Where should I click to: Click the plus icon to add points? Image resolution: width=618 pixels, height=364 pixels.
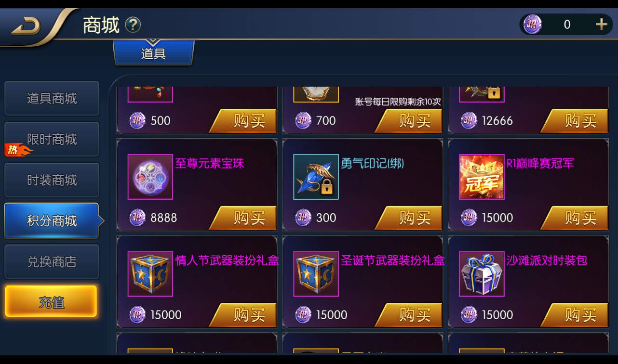tap(601, 24)
